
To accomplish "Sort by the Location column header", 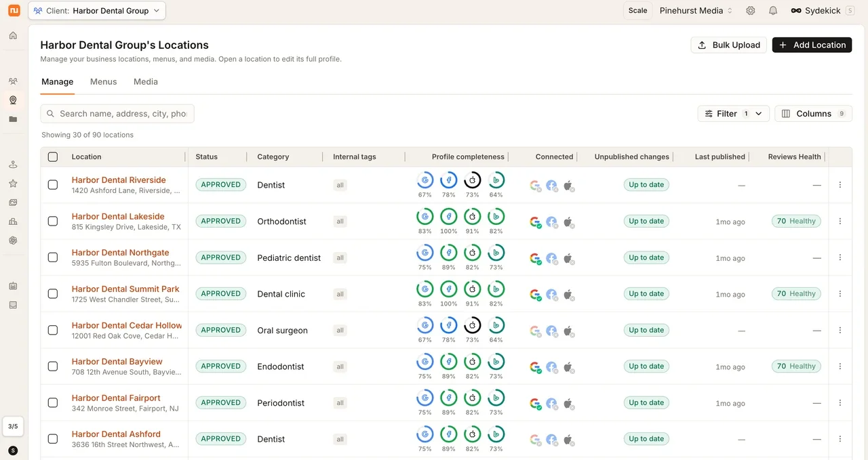I will pos(87,156).
